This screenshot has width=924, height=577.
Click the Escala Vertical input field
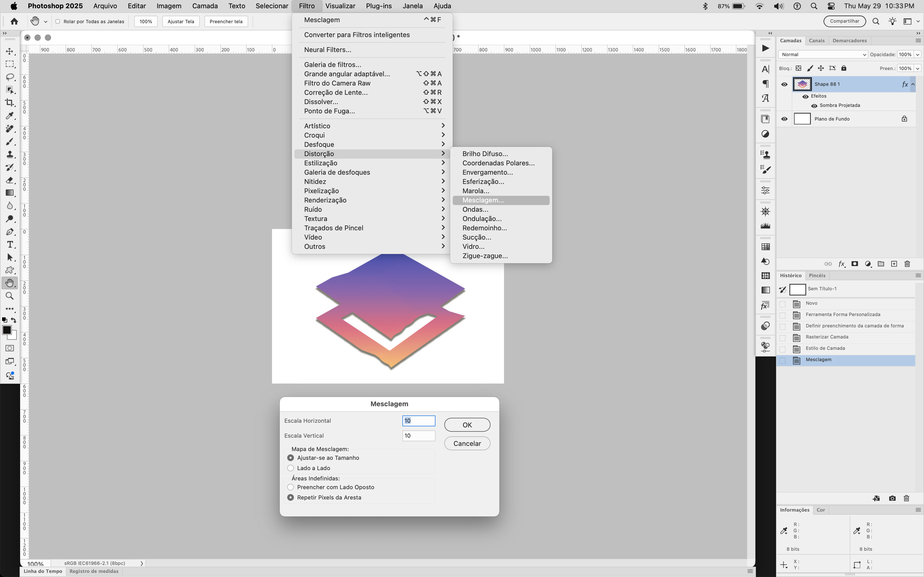tap(418, 435)
